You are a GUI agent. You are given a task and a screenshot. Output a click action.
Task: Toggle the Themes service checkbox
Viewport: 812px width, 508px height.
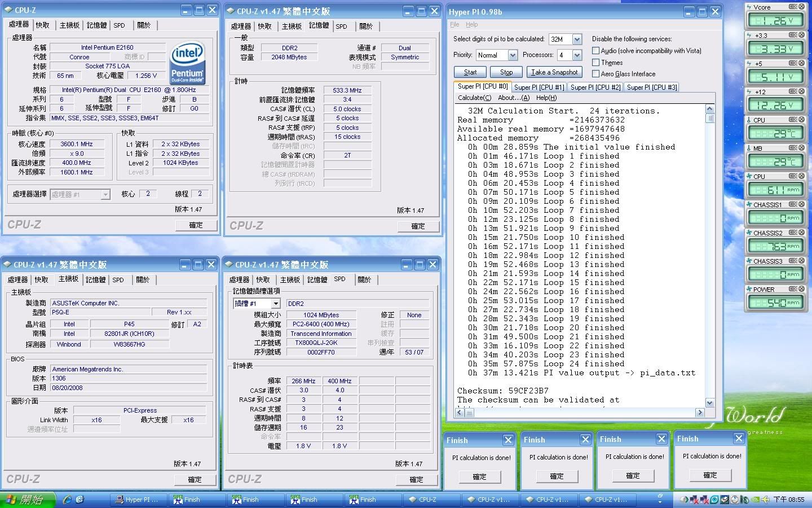pyautogui.click(x=596, y=62)
